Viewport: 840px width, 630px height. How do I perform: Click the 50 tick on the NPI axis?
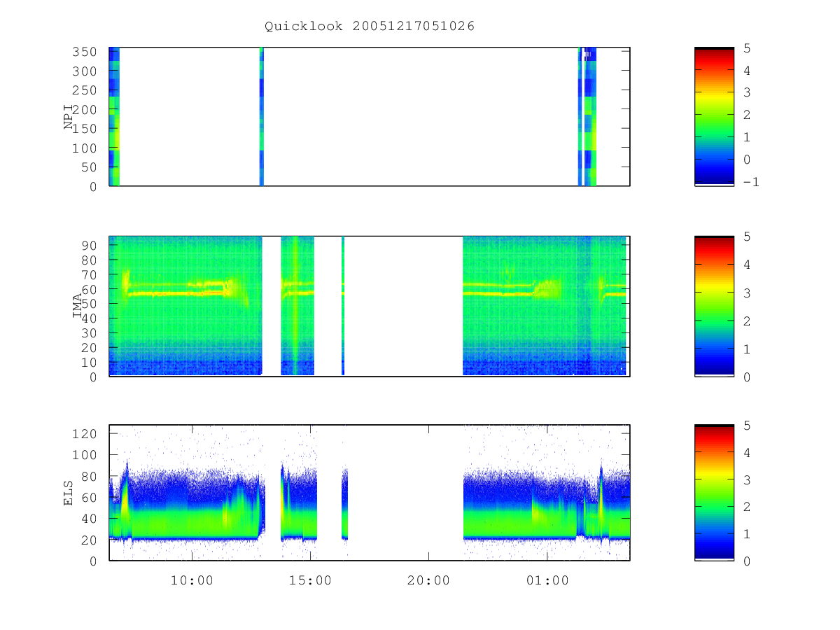90,167
